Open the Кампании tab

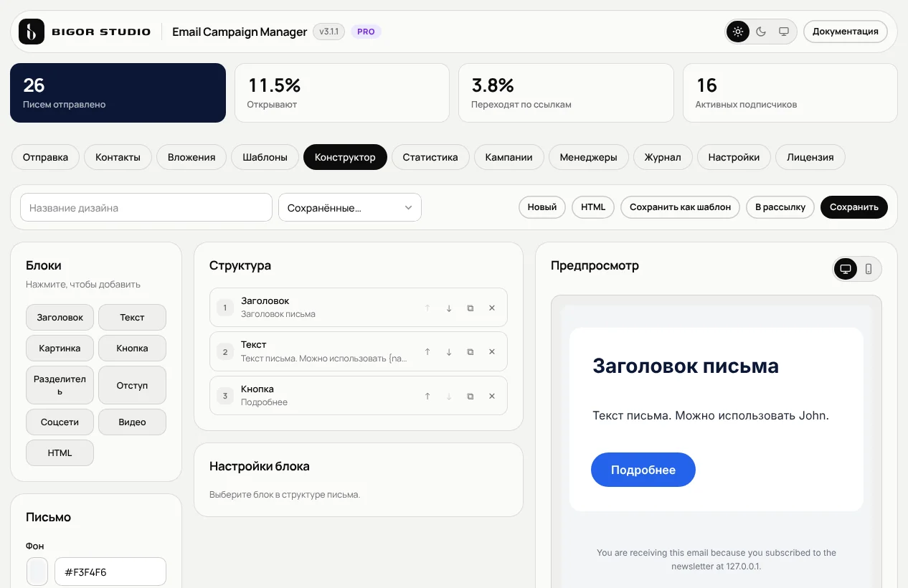click(509, 157)
